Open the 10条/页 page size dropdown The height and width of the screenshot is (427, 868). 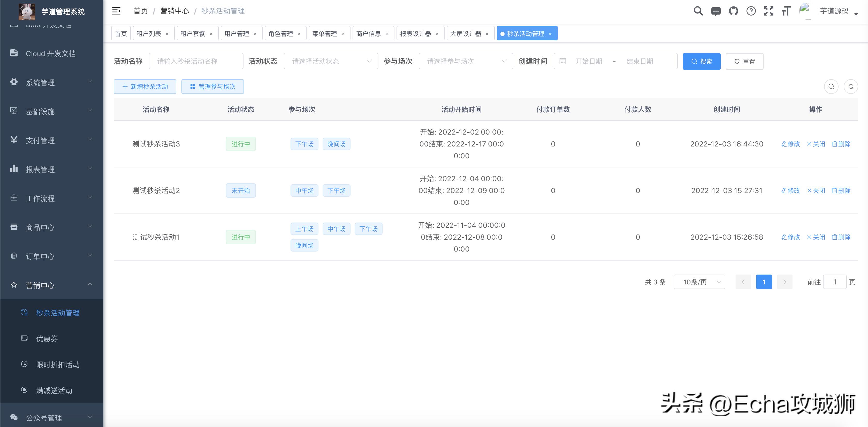(699, 282)
